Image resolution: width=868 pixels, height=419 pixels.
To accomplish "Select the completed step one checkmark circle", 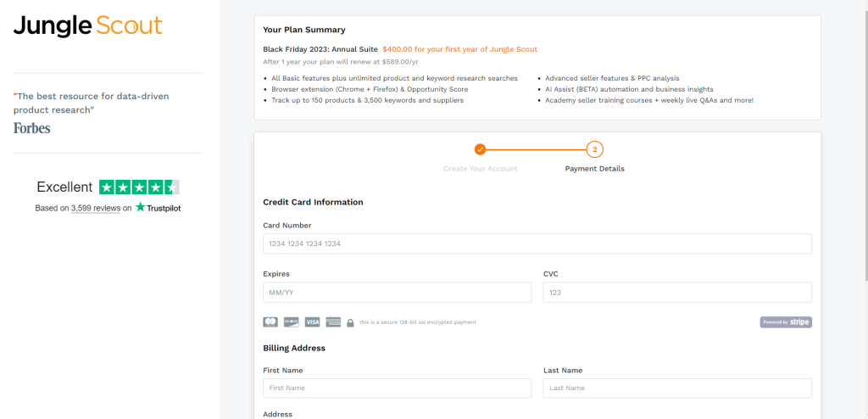I will (x=480, y=149).
